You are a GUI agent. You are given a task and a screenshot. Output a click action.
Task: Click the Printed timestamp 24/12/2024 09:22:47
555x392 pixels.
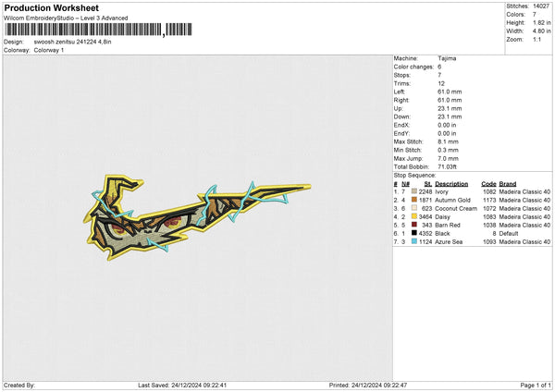click(x=379, y=386)
